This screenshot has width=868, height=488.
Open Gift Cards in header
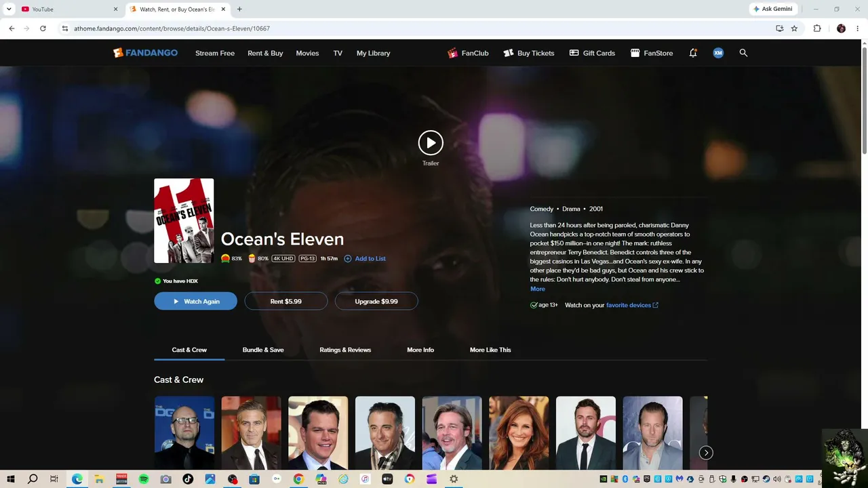[592, 53]
